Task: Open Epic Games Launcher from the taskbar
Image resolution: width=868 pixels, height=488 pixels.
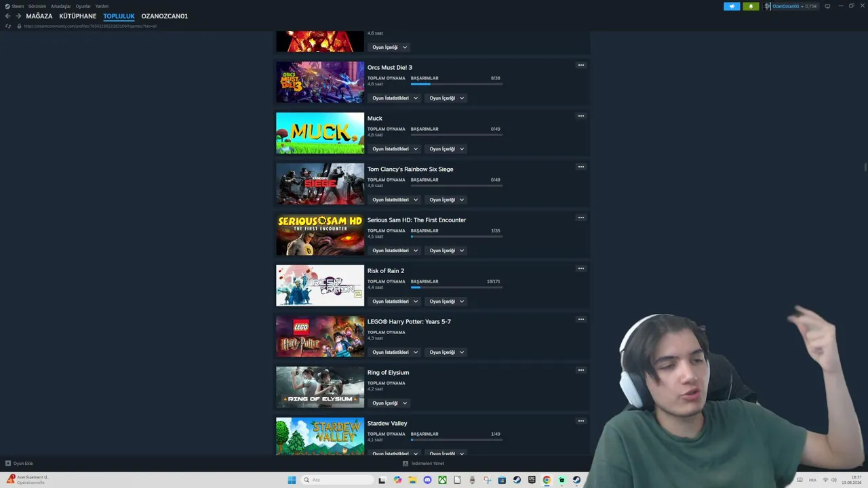Action: pos(532,480)
